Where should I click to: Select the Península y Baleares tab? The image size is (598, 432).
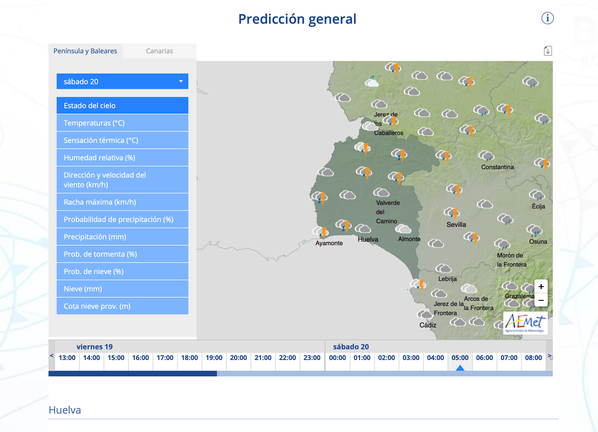[85, 51]
